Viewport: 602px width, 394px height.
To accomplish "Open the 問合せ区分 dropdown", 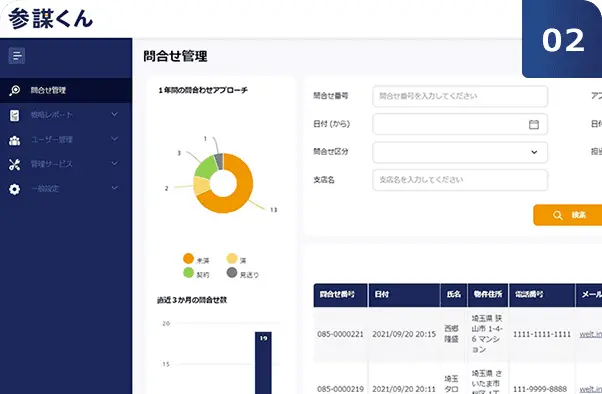I will tap(460, 152).
